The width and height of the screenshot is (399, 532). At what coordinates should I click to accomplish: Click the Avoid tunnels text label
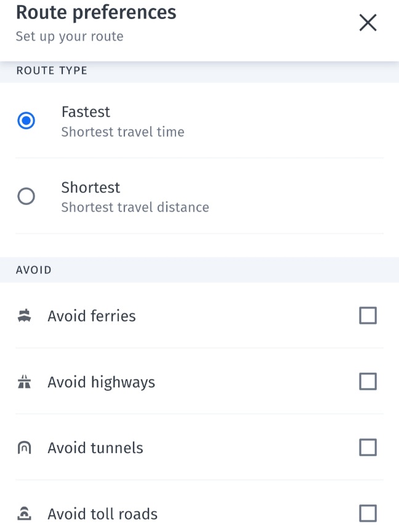point(95,448)
